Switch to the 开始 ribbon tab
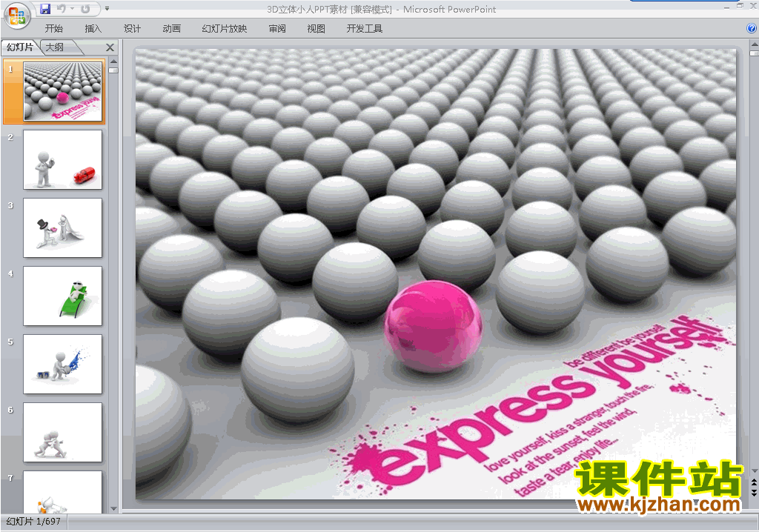The image size is (759, 532). coord(53,29)
